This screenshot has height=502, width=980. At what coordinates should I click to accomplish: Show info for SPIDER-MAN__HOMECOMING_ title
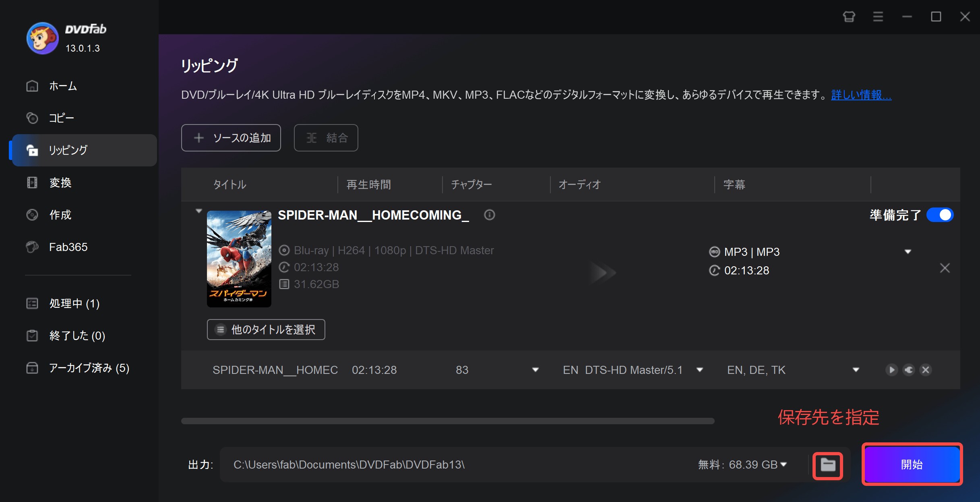490,215
